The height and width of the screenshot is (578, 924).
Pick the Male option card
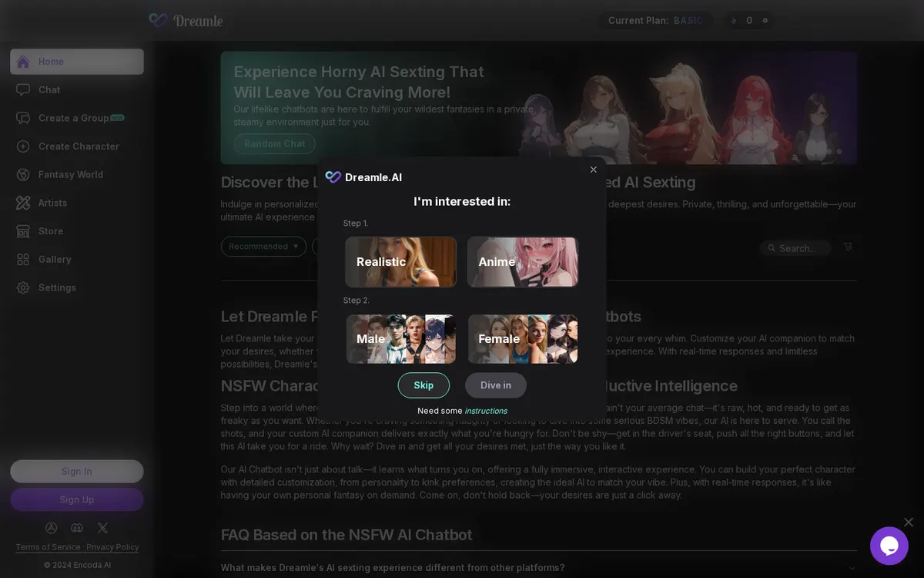pos(400,339)
